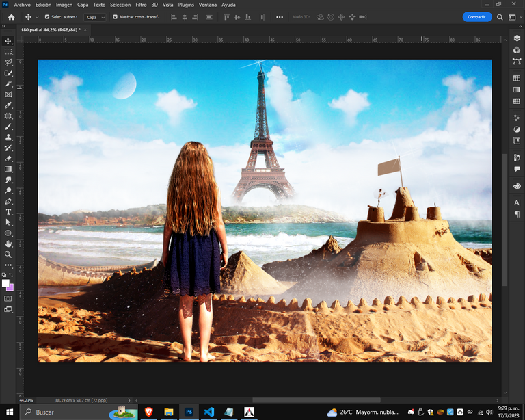
Task: Select the Horizontal Type tool
Action: click(x=8, y=211)
